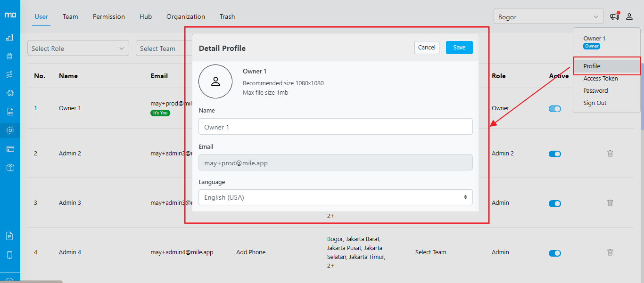Click the Save button in Detail Profile
This screenshot has height=283, width=644.
click(459, 48)
